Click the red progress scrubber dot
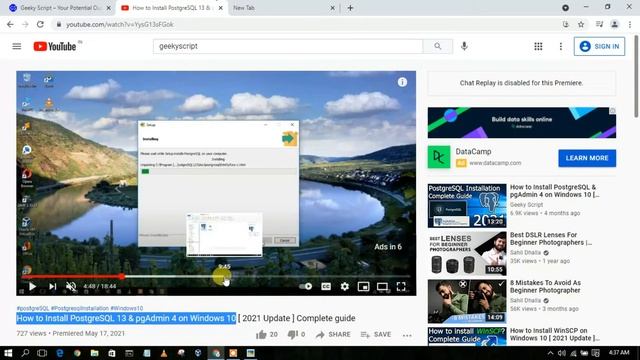This screenshot has height=360, width=640. pyautogui.click(x=122, y=276)
